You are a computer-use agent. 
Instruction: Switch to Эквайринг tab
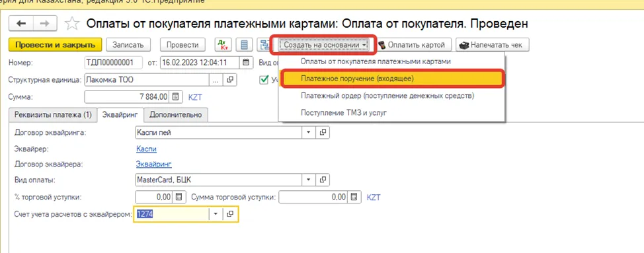coord(120,115)
